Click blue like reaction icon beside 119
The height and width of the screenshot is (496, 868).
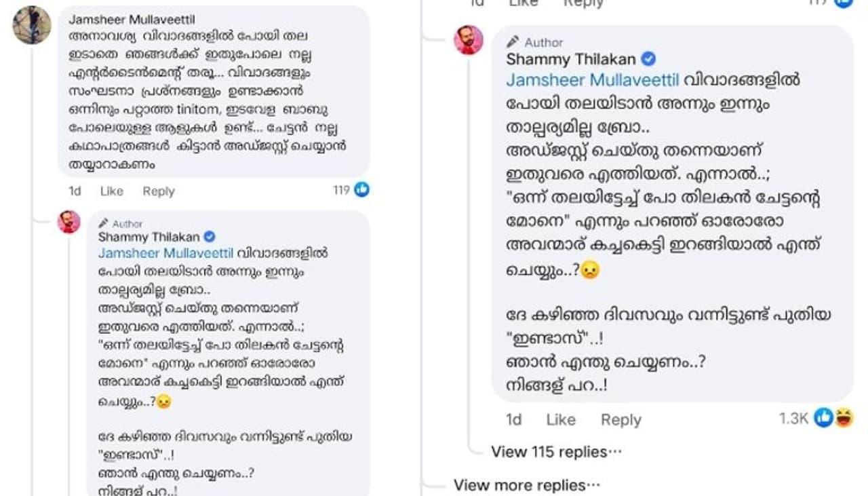(x=361, y=190)
